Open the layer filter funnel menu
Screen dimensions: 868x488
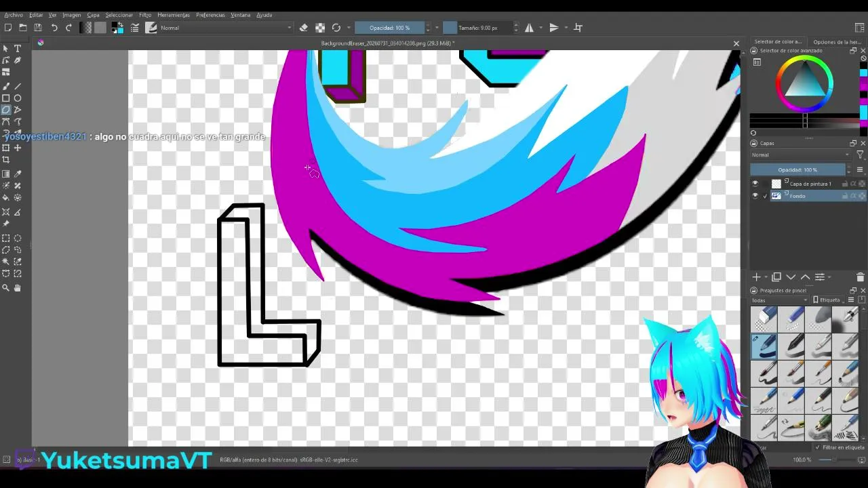point(860,155)
